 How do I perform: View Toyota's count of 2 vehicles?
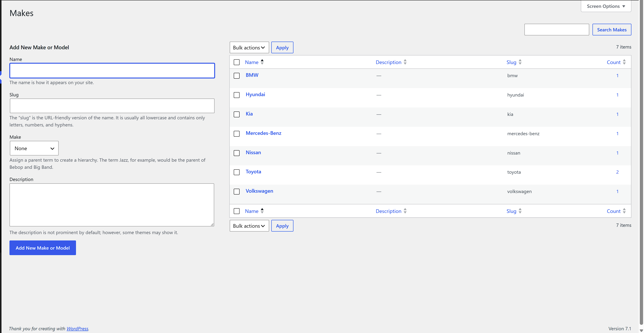coord(617,172)
